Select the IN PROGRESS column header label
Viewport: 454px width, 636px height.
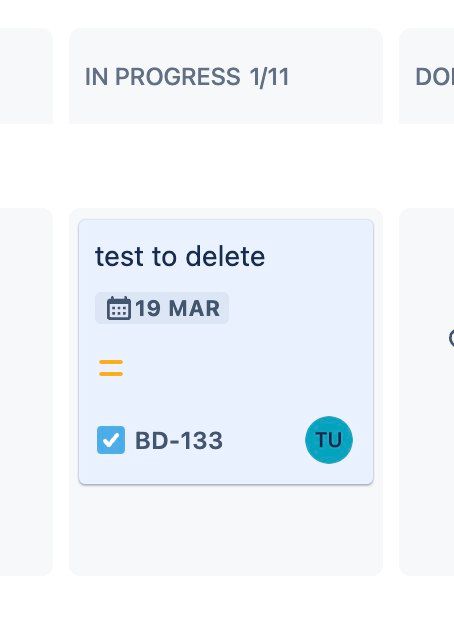point(162,77)
